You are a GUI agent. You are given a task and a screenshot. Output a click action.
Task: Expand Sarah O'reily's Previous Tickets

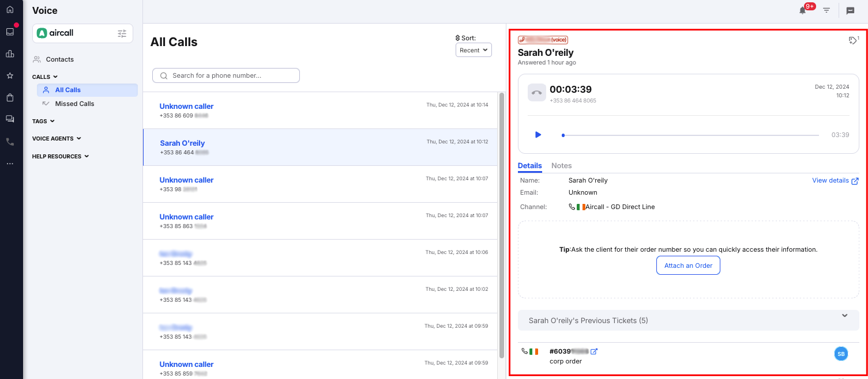[x=689, y=320]
